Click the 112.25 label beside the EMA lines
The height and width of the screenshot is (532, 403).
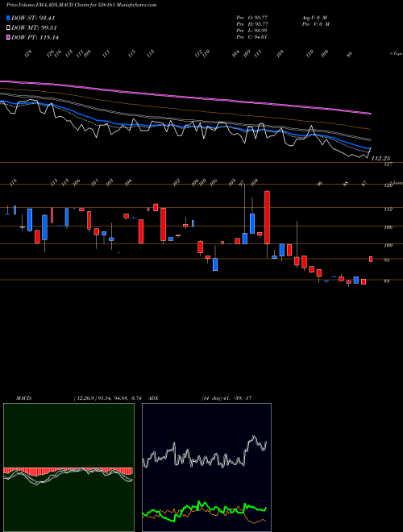pyautogui.click(x=380, y=159)
